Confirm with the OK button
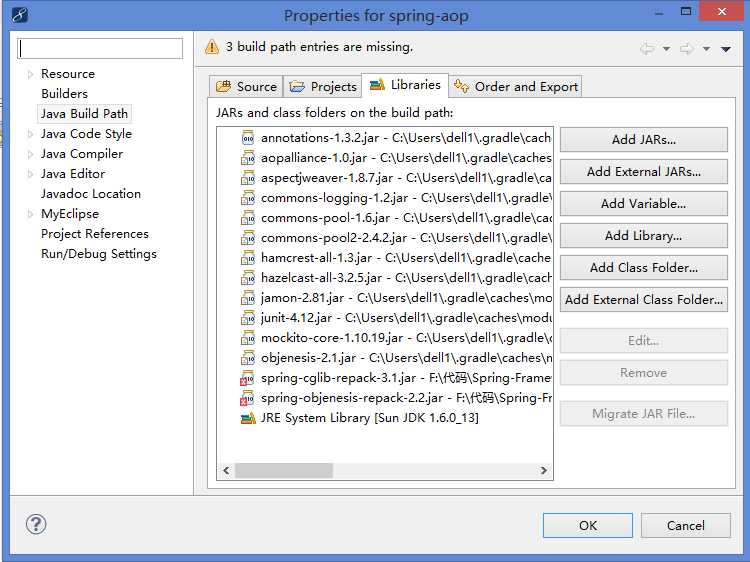The height and width of the screenshot is (562, 750). pyautogui.click(x=588, y=526)
